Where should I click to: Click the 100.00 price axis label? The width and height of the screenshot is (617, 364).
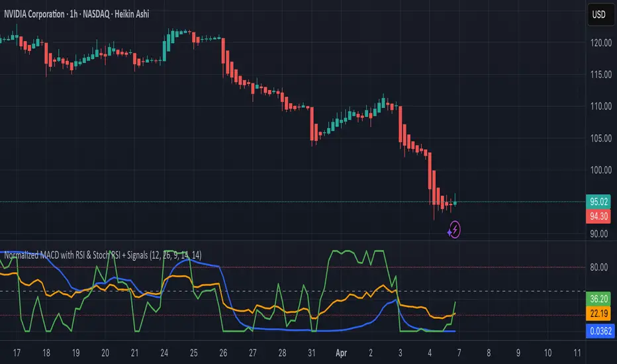click(601, 170)
